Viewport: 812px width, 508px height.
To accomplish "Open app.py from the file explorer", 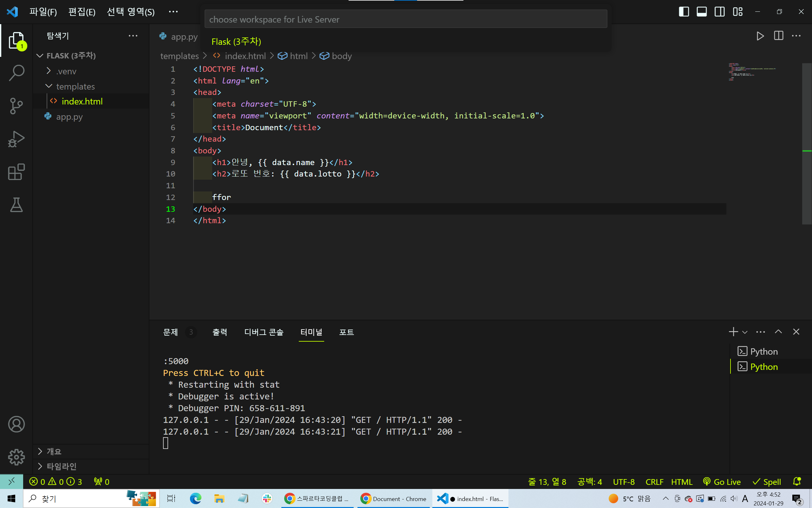I will [x=91, y=117].
